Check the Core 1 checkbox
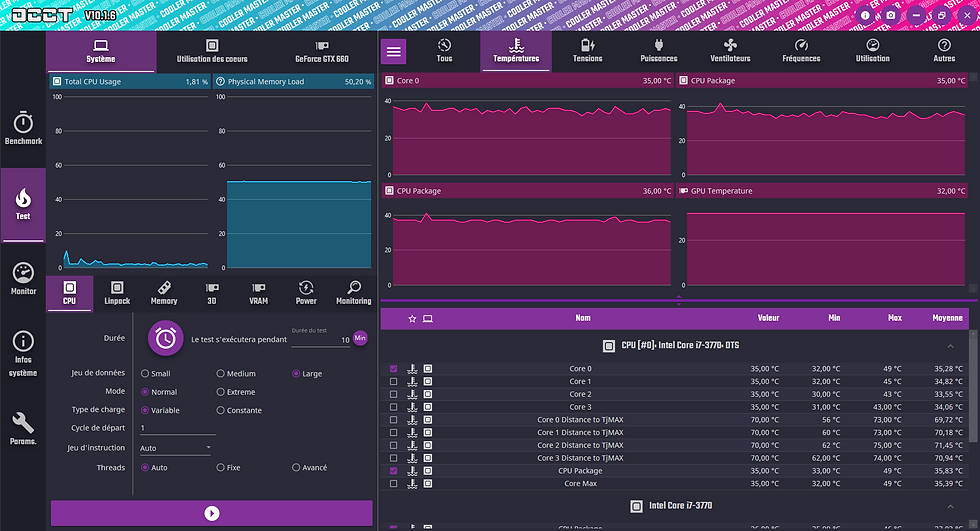980x531 pixels. [393, 382]
